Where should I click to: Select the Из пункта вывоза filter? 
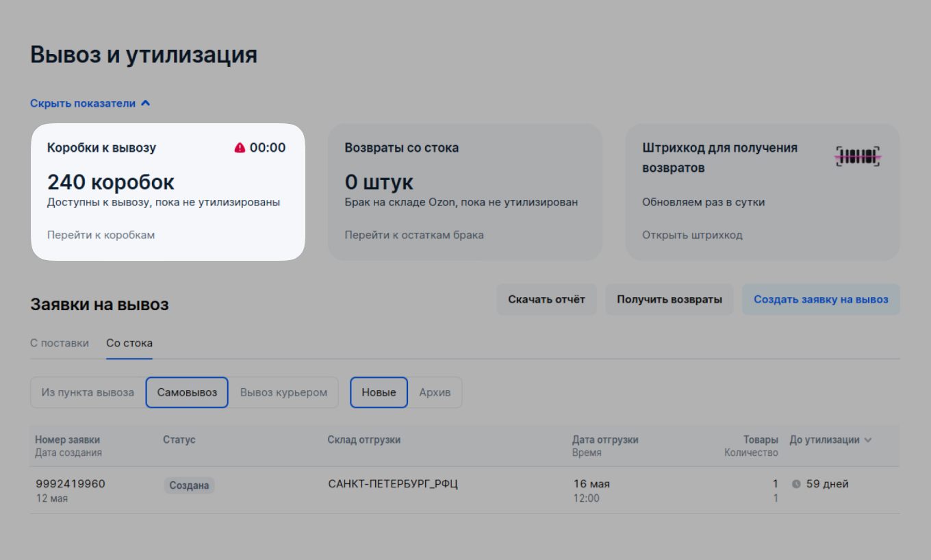[88, 392]
